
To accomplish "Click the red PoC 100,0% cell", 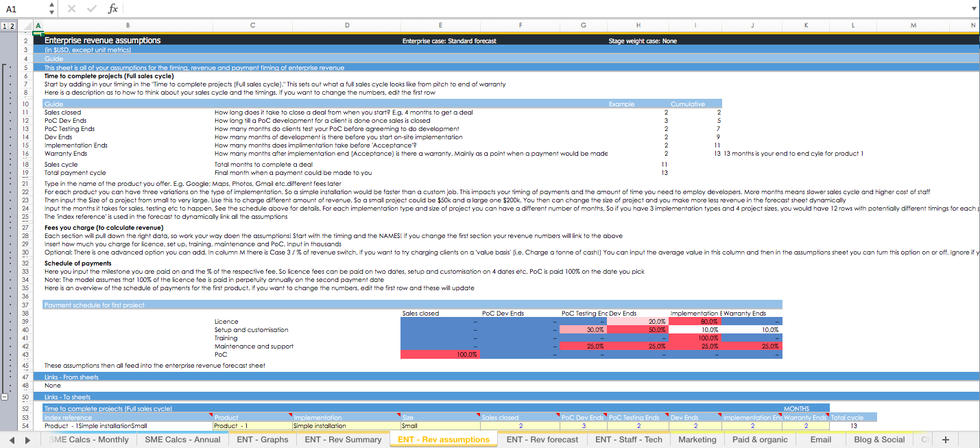I will pos(440,354).
